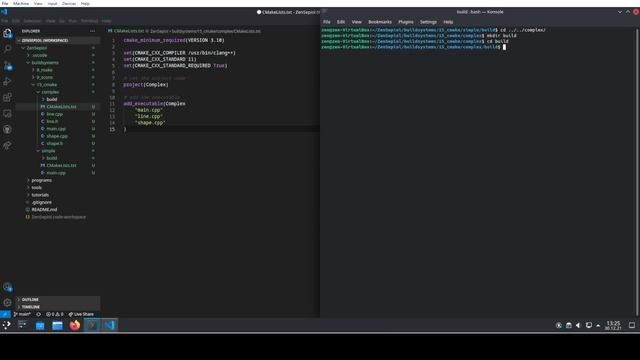640x360 pixels.
Task: Switch to VS Code taskbar entry
Action: 109,325
